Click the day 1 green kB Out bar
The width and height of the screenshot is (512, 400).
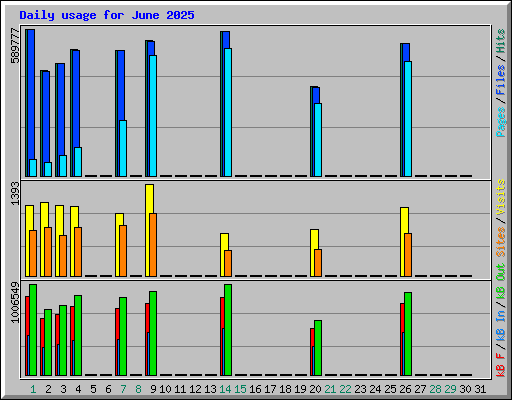pos(33,330)
